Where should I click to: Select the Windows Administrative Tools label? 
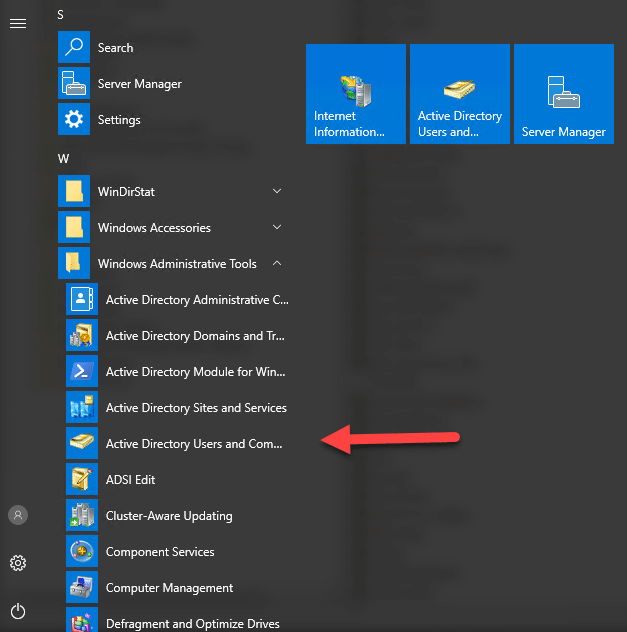177,264
